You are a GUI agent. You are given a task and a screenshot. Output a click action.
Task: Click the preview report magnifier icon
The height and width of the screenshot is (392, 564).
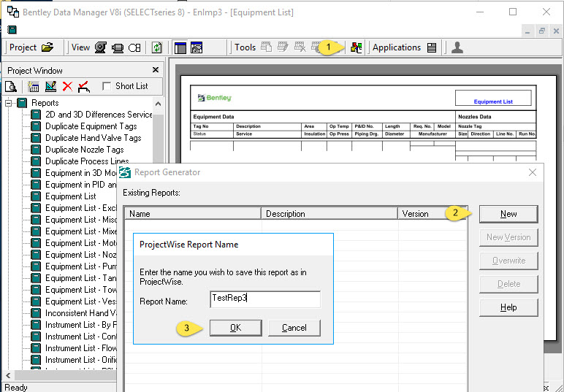(11, 86)
